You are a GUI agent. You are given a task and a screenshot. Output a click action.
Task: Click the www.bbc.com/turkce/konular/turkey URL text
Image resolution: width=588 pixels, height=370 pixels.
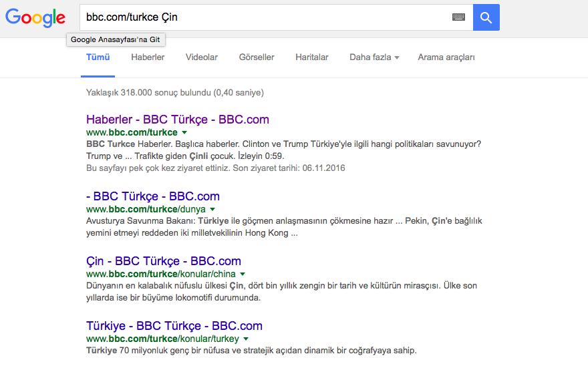163,339
